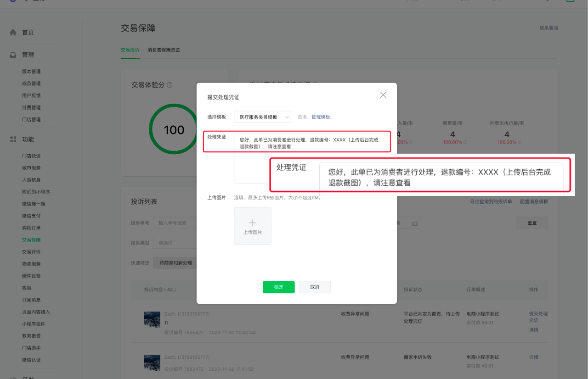The image size is (588, 379).
Task: Click the help icon beside 交易体验分
Action: coord(170,85)
